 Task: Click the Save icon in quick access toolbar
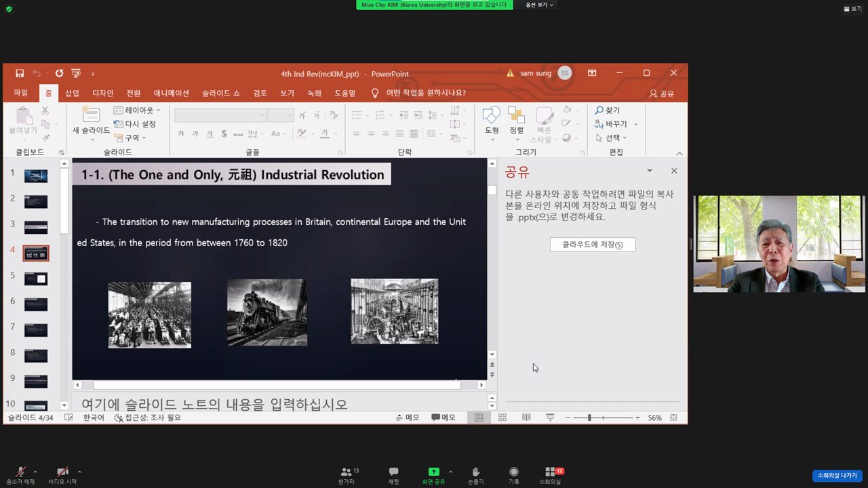[x=20, y=73]
